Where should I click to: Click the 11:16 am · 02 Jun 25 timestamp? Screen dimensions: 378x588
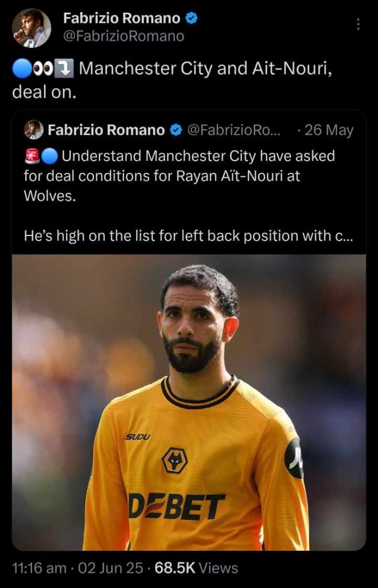click(77, 568)
